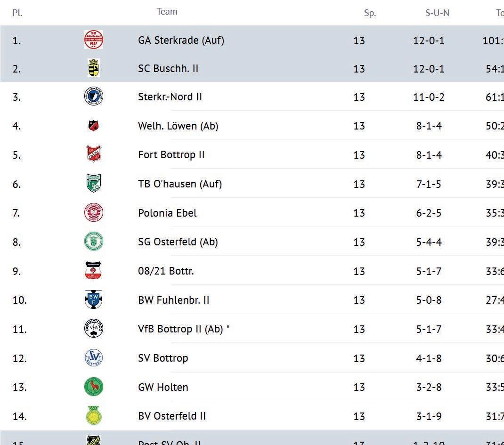Click the TB O'hausen green shield logo

[93, 184]
